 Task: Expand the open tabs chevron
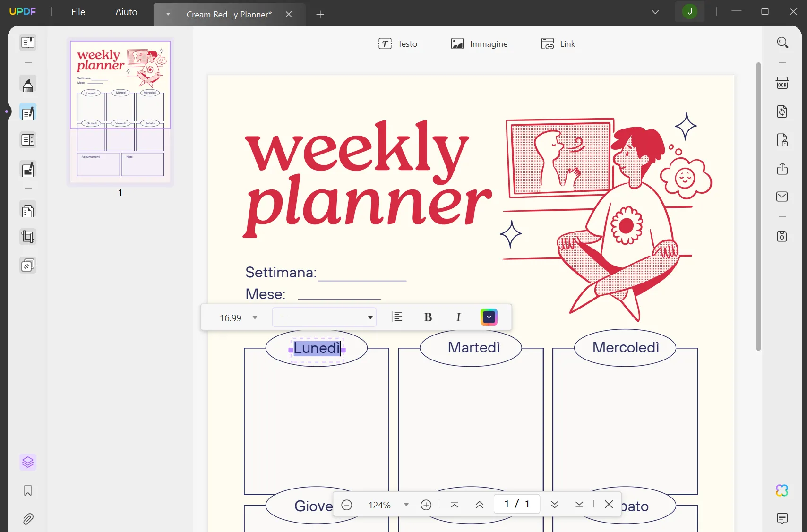click(655, 12)
